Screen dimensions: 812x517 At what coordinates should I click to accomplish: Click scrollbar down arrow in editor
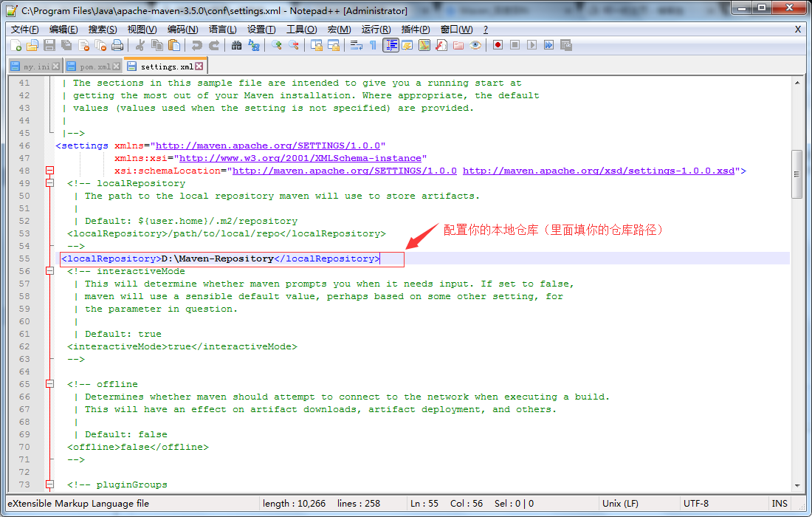(797, 485)
